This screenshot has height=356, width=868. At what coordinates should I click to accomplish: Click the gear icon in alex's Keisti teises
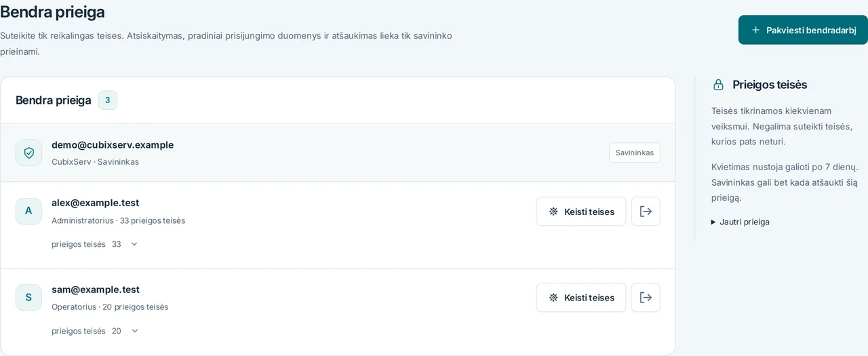553,212
